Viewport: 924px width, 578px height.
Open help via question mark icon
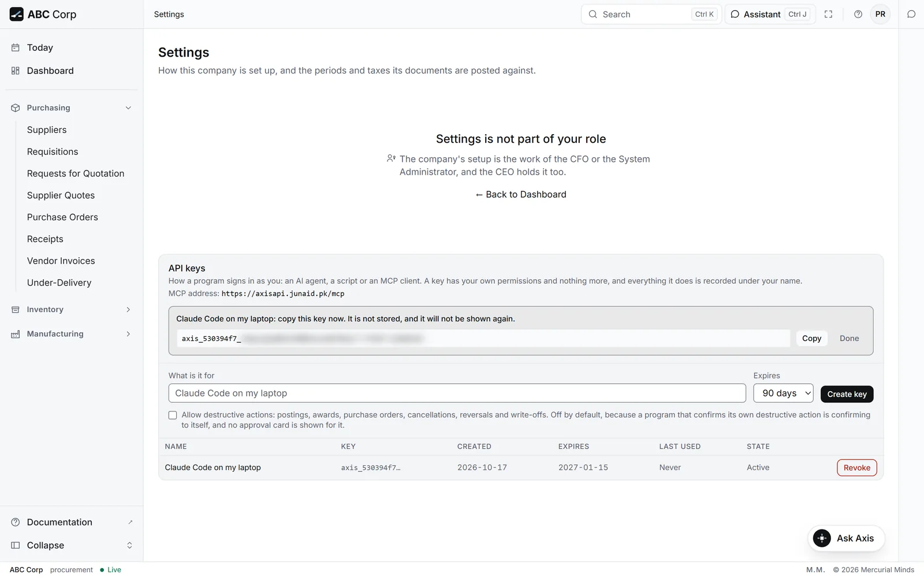[858, 14]
